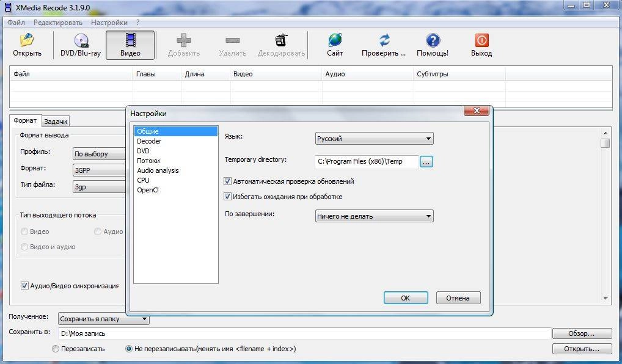Open the Профиль dropdown showing По выбору
This screenshot has width=622, height=364.
(x=99, y=154)
